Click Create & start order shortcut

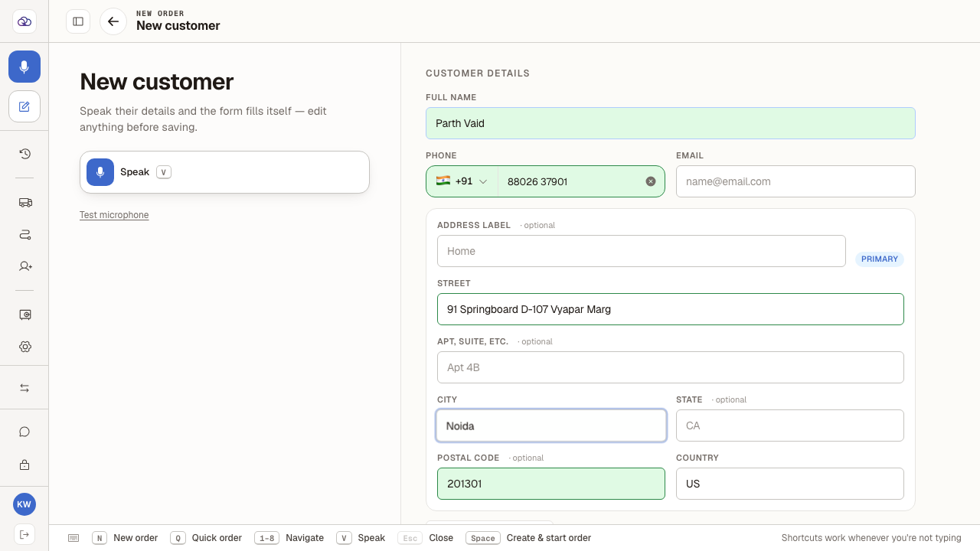pyautogui.click(x=528, y=538)
